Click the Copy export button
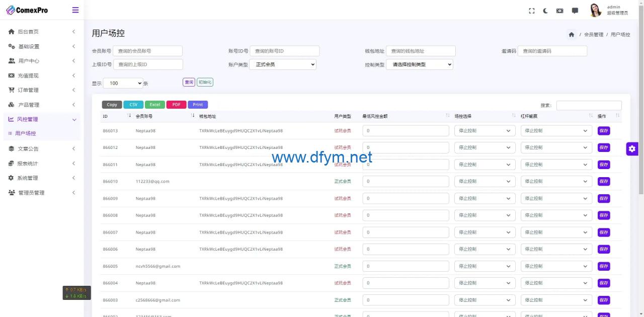The image size is (644, 317). pyautogui.click(x=112, y=105)
